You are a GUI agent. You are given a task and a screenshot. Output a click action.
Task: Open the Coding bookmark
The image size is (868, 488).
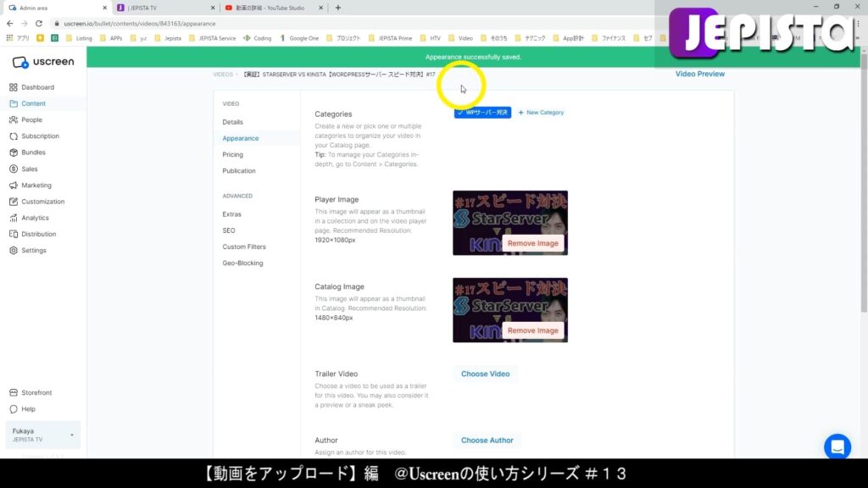click(x=258, y=38)
